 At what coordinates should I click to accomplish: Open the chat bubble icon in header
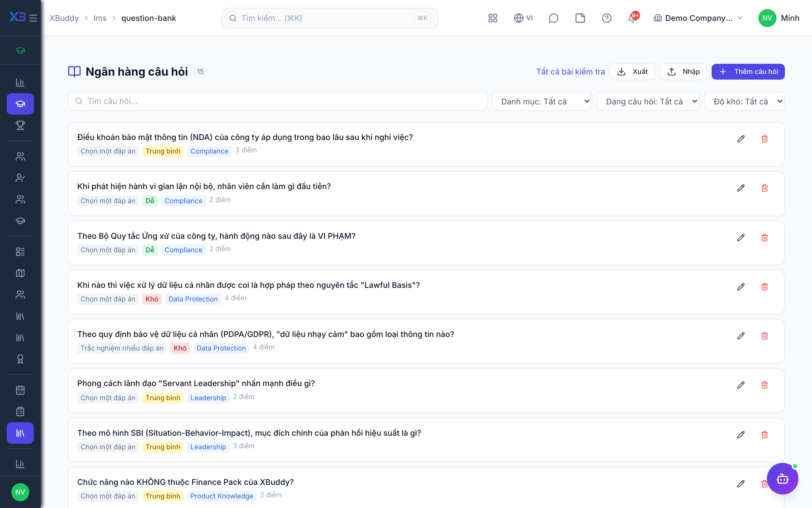pyautogui.click(x=553, y=18)
